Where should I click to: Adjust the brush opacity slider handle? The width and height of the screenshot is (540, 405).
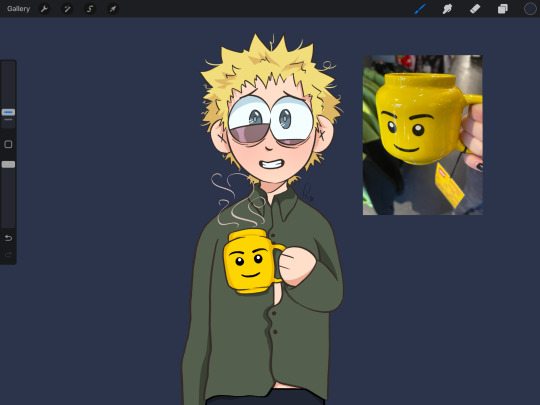coord(8,165)
